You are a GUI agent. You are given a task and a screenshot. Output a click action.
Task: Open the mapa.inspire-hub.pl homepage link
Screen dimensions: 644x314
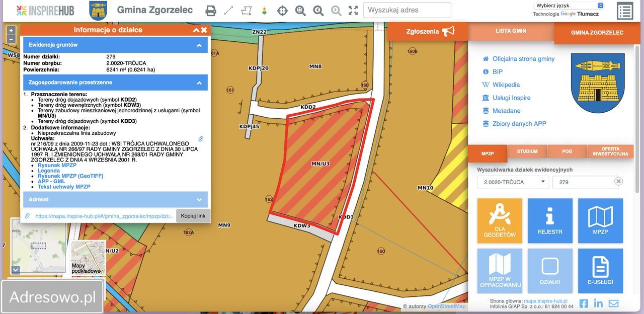point(545,301)
